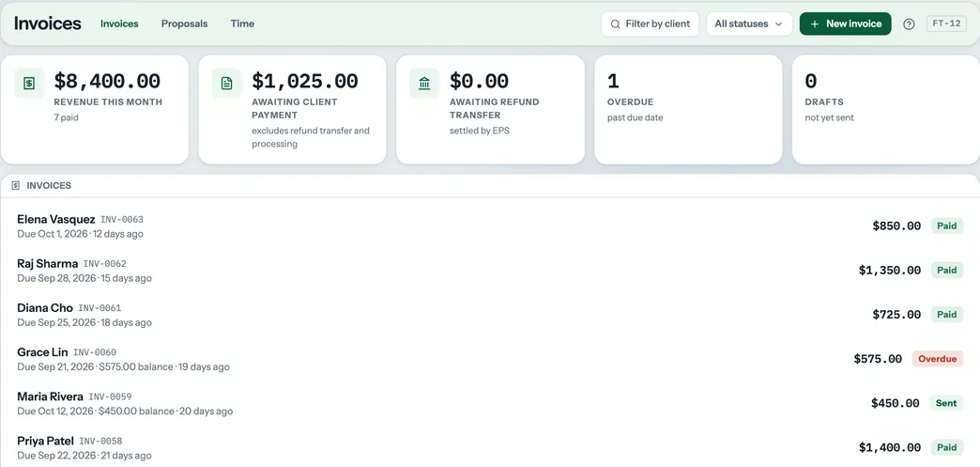Open the Drafts summary card
Image resolution: width=980 pixels, height=467 pixels.
click(x=885, y=110)
